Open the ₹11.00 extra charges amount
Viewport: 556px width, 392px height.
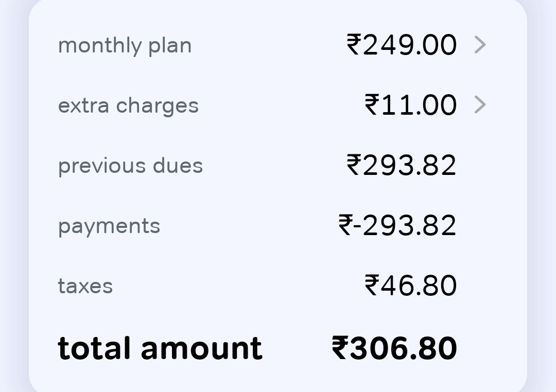tap(410, 105)
